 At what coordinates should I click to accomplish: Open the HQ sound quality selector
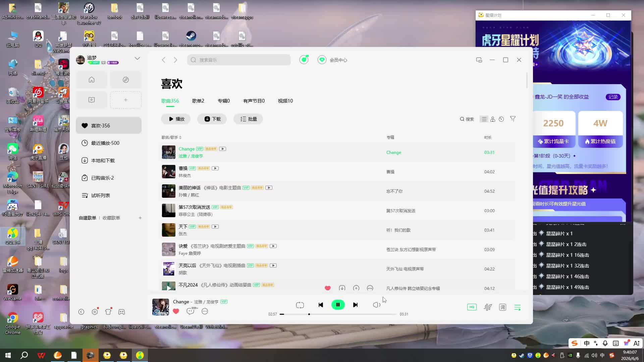tap(472, 307)
